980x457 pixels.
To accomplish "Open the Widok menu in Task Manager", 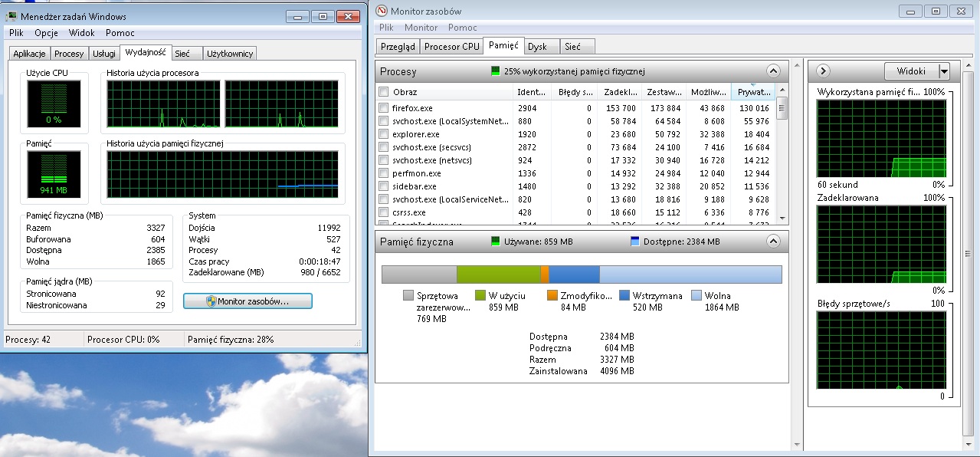I will click(82, 33).
